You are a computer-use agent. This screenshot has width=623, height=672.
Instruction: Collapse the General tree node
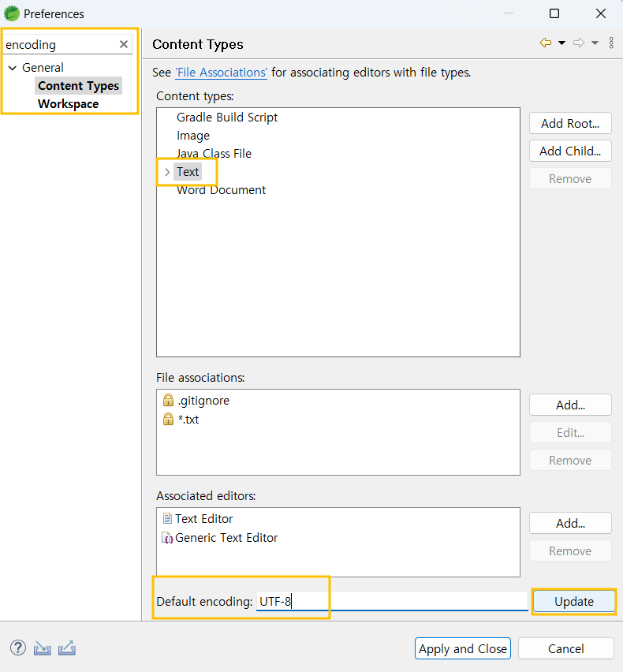(x=13, y=68)
